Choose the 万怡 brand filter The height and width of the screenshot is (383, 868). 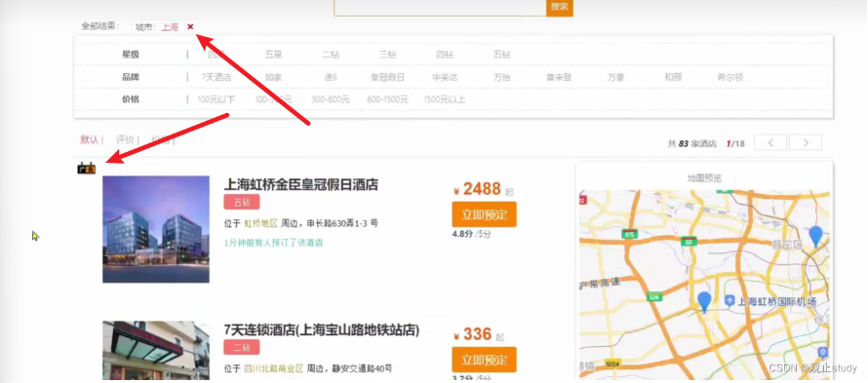click(x=501, y=78)
